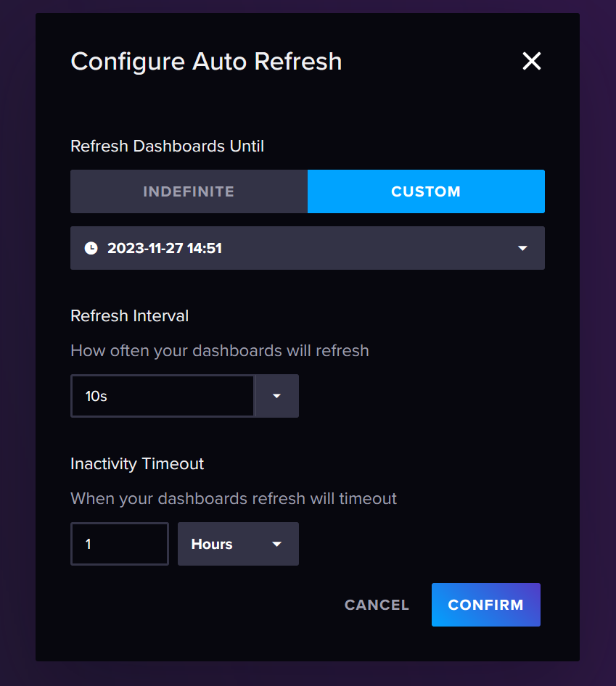
Task: Expand the refresh interval dropdown arrow
Action: [x=276, y=396]
